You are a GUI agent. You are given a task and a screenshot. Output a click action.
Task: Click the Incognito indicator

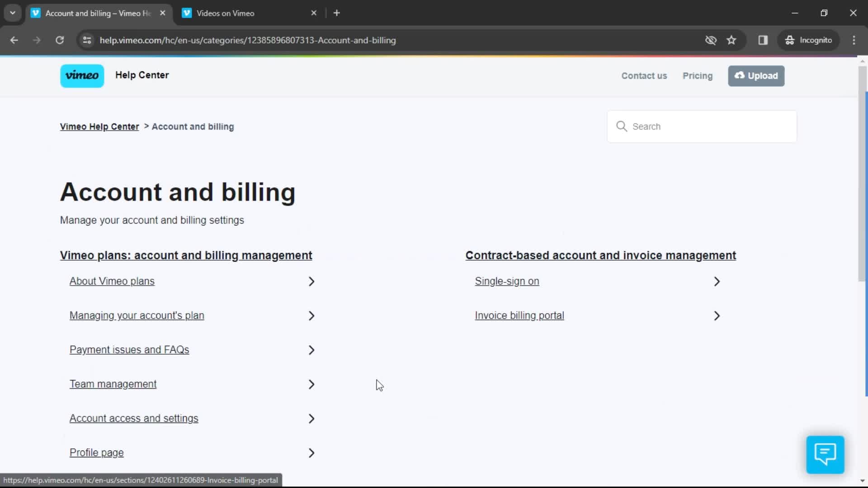point(809,40)
